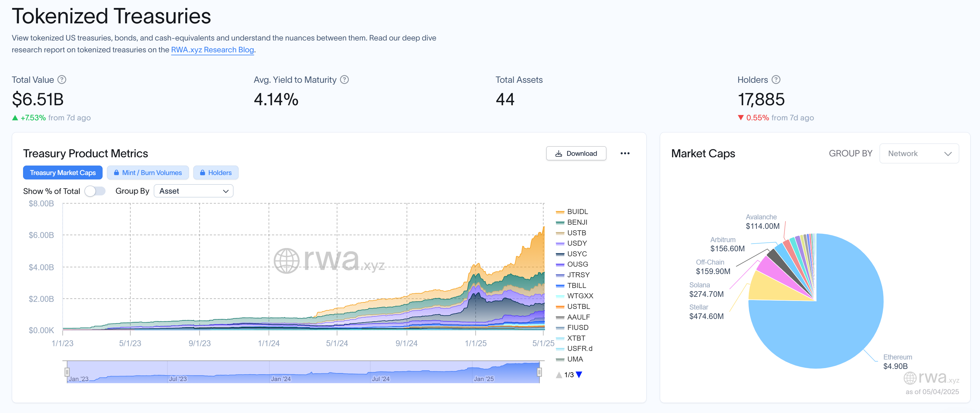Viewport: 980px width, 413px height.
Task: Click the Download button
Action: pos(576,153)
